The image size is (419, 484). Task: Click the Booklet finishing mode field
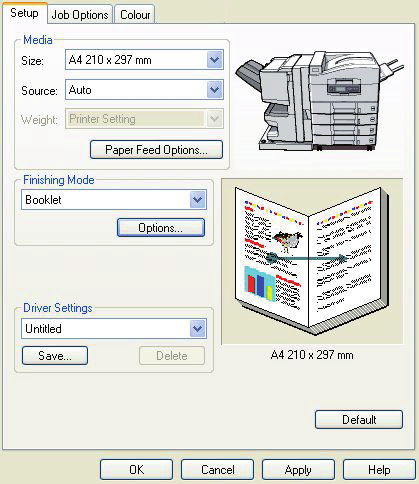tap(114, 200)
